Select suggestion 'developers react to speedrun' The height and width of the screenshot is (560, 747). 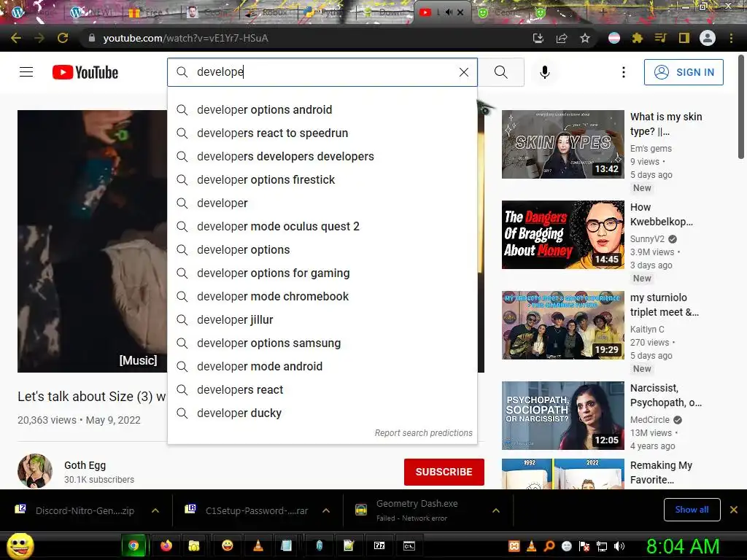(x=322, y=133)
